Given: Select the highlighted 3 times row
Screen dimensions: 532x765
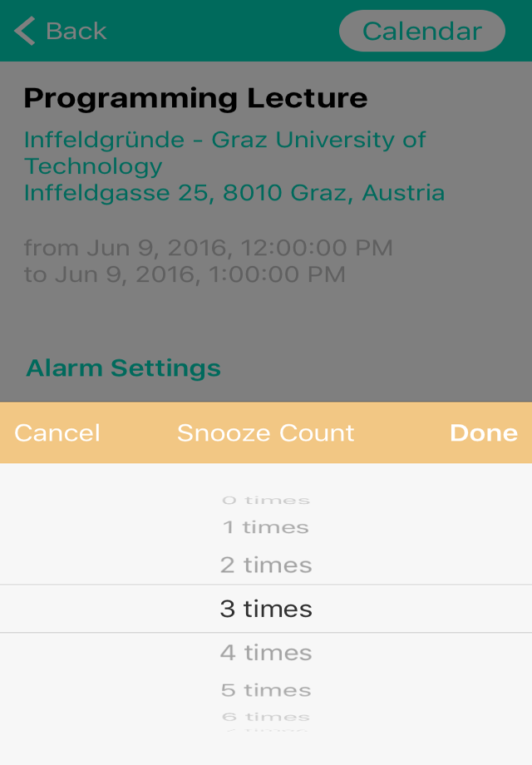Looking at the screenshot, I should coord(266,609).
